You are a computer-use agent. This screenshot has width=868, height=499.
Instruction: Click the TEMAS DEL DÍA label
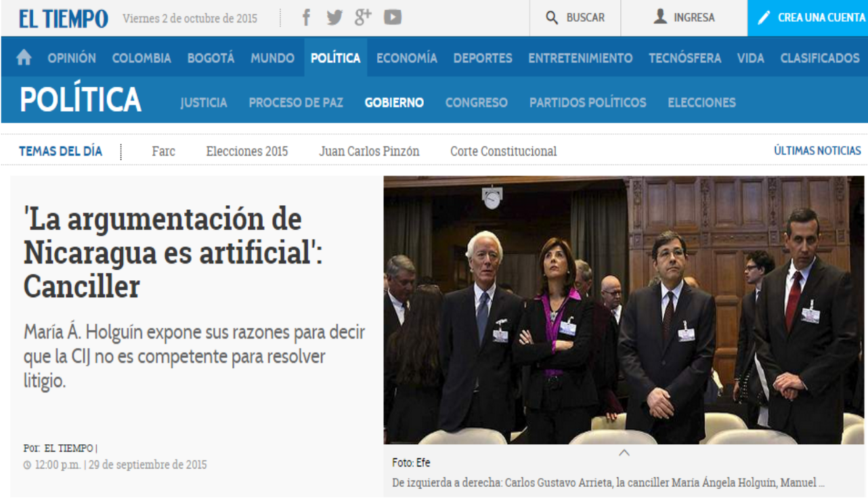coord(60,151)
